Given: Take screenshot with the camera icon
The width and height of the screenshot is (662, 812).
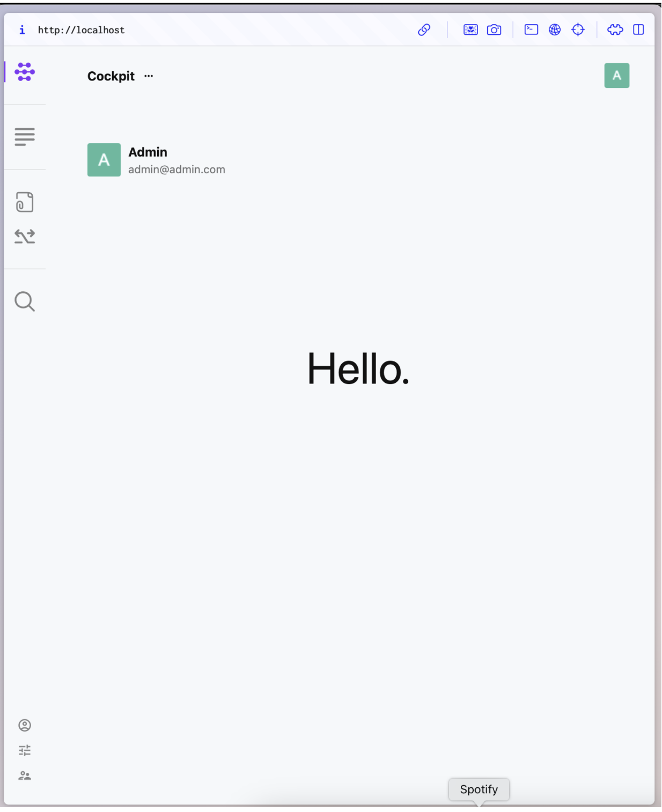Looking at the screenshot, I should (x=494, y=29).
